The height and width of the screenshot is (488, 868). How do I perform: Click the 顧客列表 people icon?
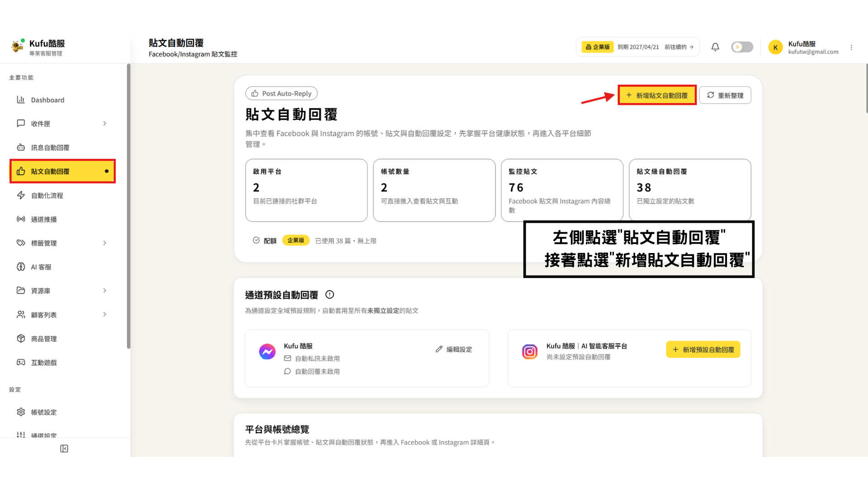pos(21,314)
